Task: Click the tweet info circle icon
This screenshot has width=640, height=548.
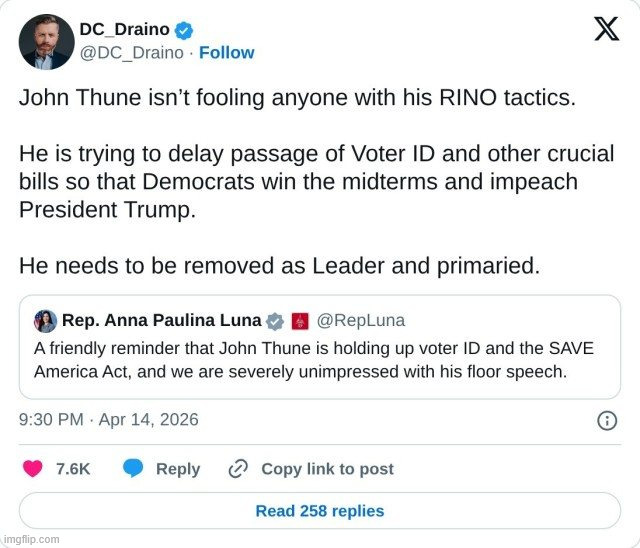Action: click(606, 420)
